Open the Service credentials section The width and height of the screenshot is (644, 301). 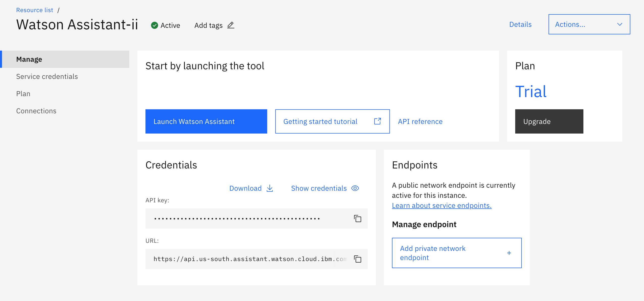coord(47,76)
